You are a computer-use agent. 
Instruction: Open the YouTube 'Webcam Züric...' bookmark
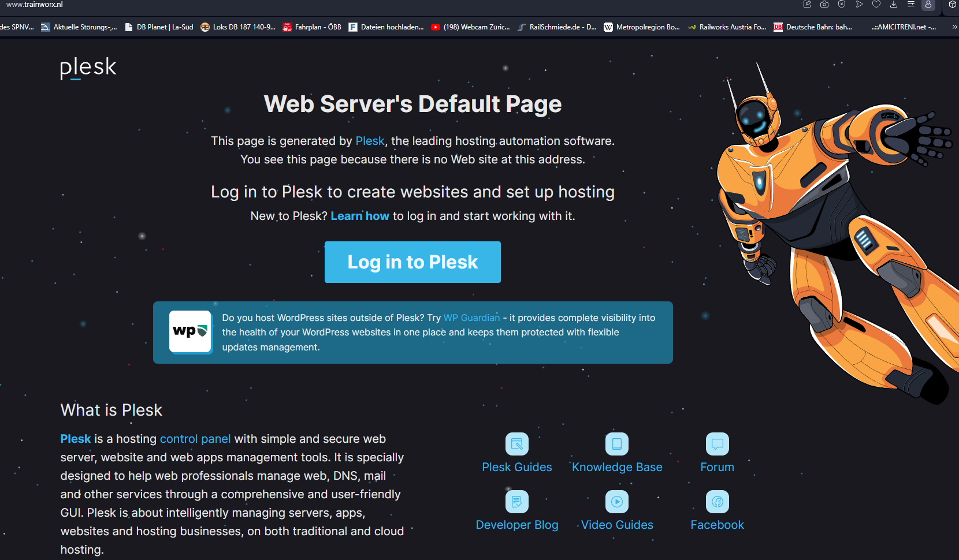click(x=470, y=27)
